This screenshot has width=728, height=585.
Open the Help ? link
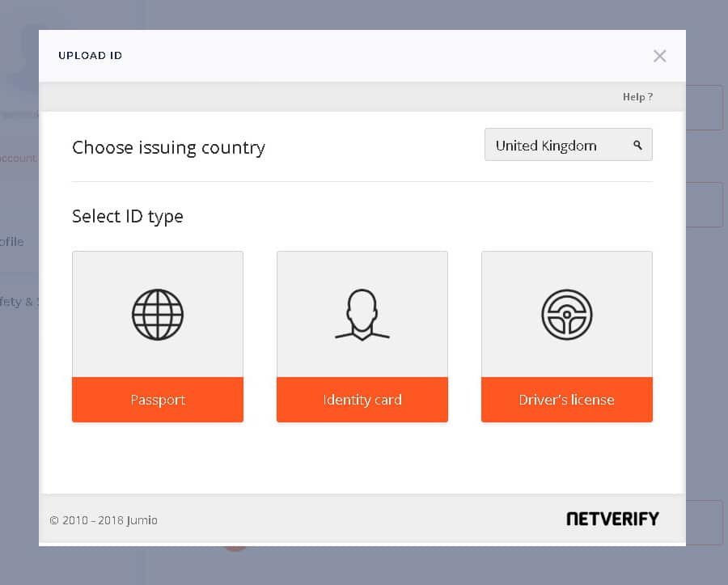(637, 97)
